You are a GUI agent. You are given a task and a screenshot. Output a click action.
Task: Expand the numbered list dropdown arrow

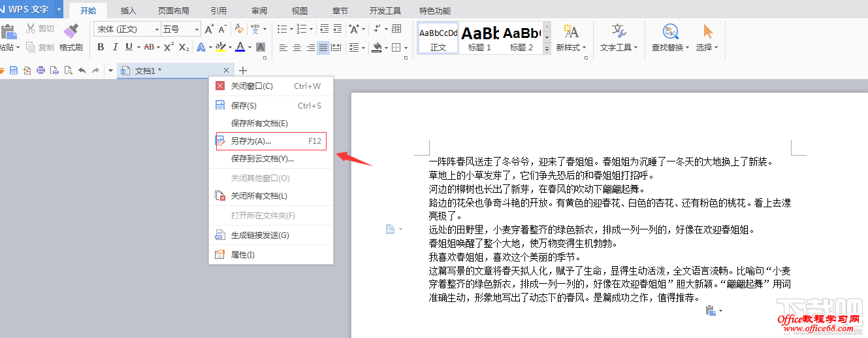pyautogui.click(x=311, y=29)
